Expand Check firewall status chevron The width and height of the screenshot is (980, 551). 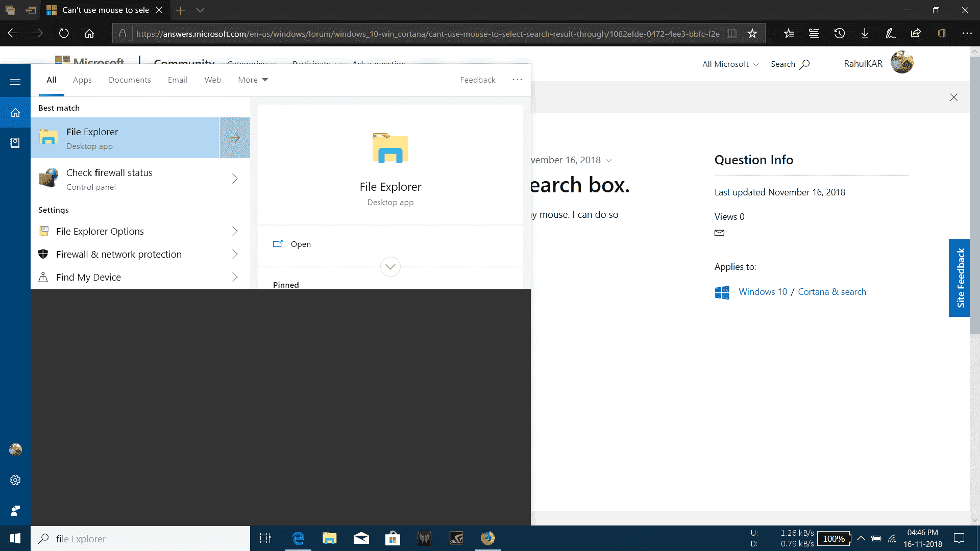[x=235, y=179]
